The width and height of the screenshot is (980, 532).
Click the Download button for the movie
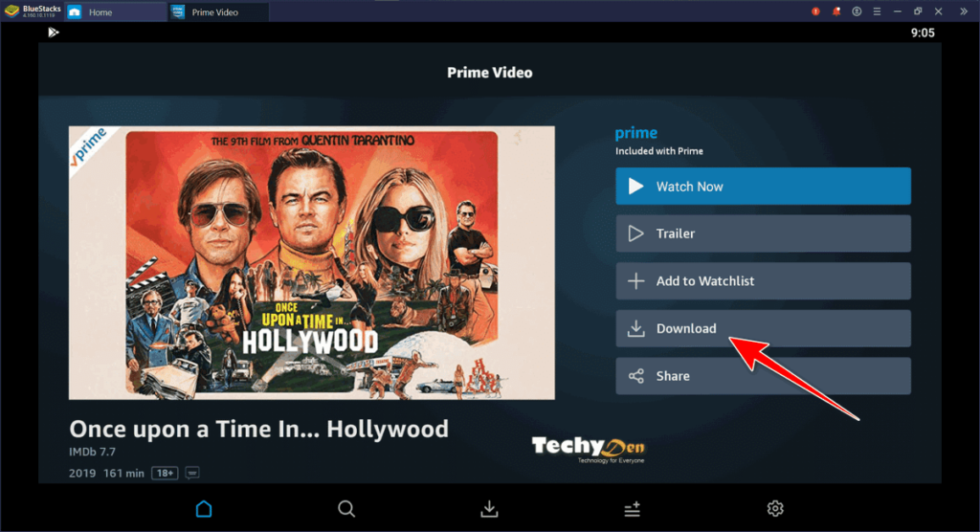pyautogui.click(x=763, y=328)
